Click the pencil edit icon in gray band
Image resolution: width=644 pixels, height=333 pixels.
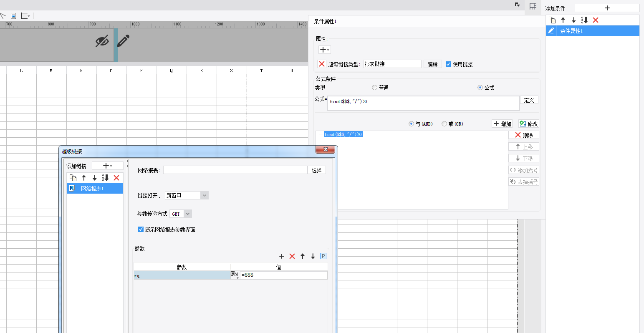(123, 41)
